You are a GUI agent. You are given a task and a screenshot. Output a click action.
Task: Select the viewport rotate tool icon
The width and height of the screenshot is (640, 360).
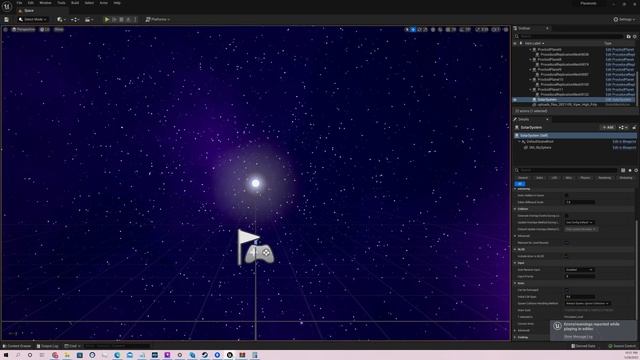[419, 29]
